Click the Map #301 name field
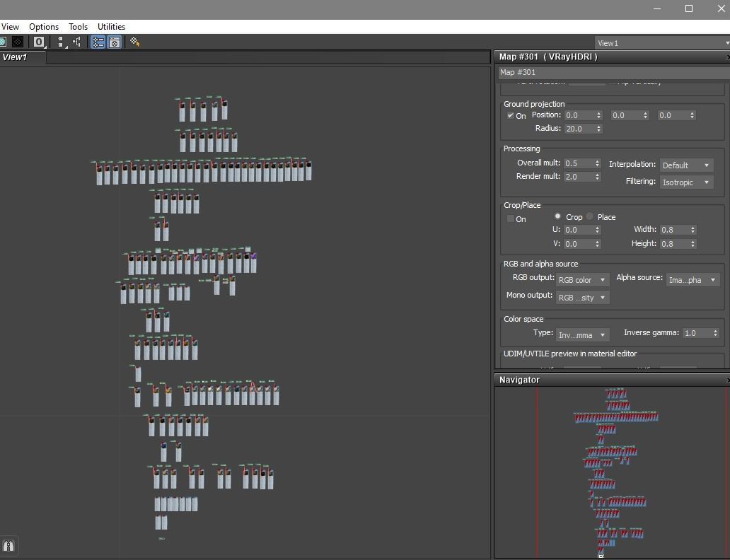This screenshot has height=560, width=730. pos(614,72)
